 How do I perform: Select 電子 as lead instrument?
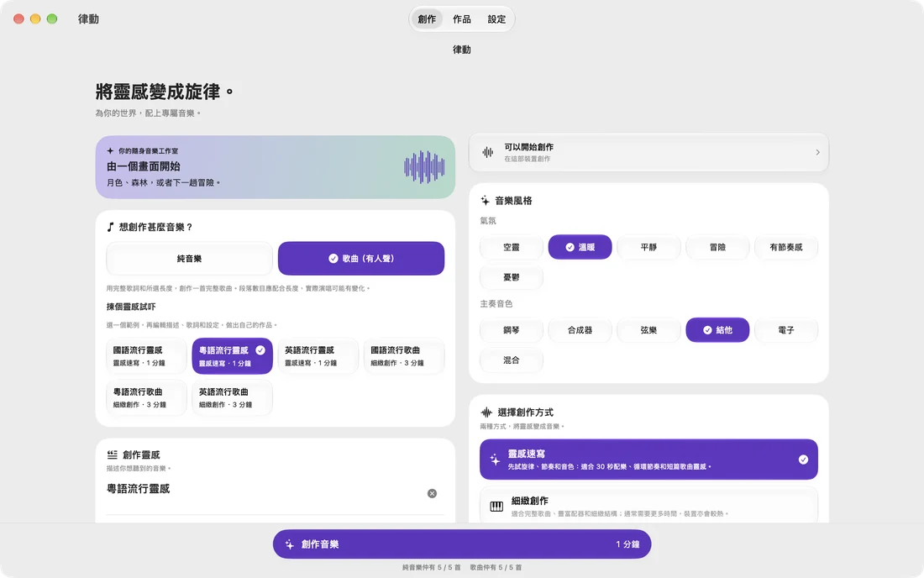point(786,330)
